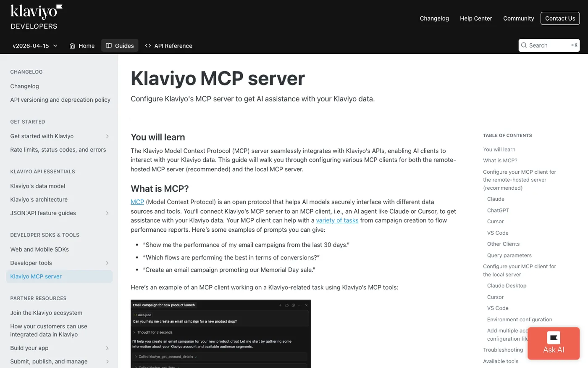Screen dimensions: 588x368
Task: Jump to 'You will learn' in contents
Action: (499, 149)
